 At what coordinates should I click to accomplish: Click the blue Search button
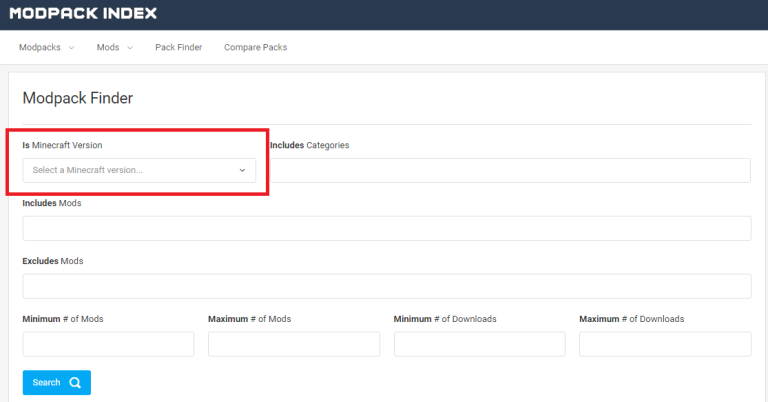[56, 382]
